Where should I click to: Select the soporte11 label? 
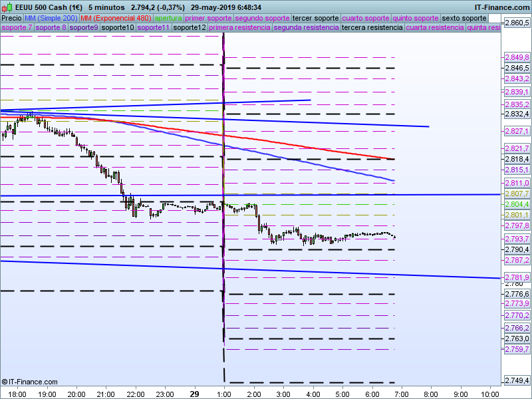click(154, 27)
